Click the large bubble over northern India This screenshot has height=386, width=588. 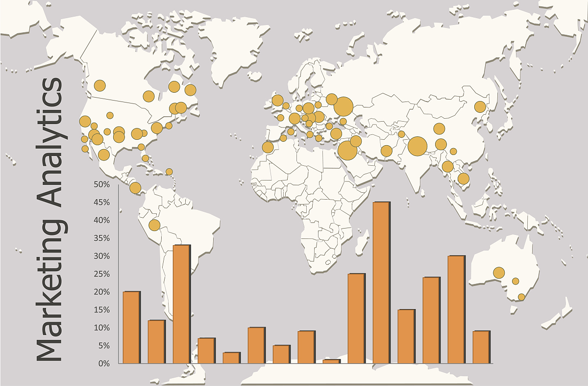tap(417, 146)
